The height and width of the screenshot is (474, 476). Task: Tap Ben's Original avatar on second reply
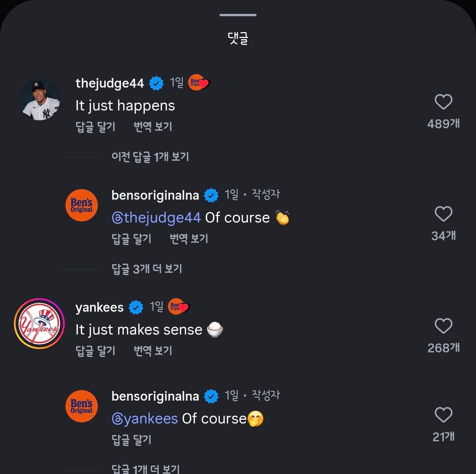[x=82, y=406]
